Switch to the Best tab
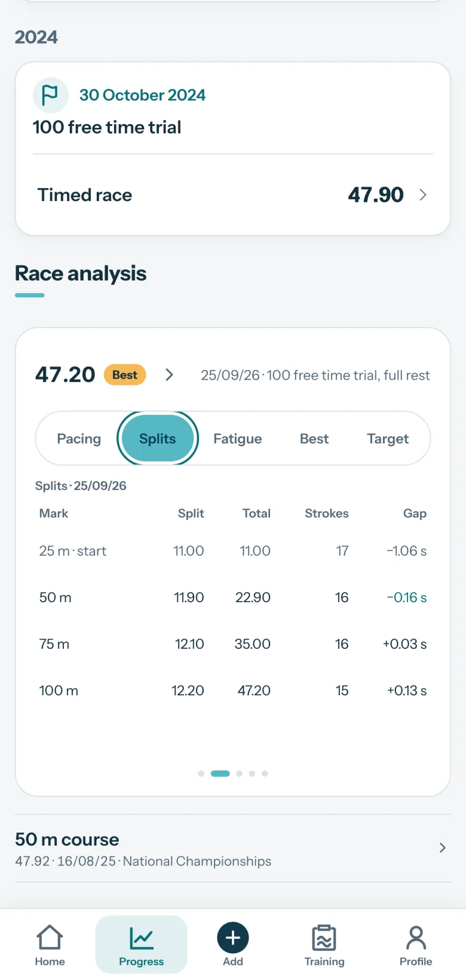The image size is (466, 980). (314, 439)
